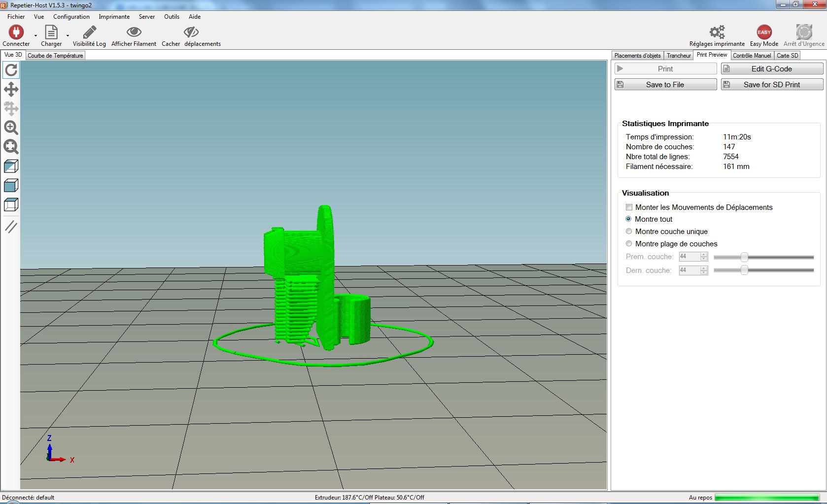The image size is (827, 504).
Task: Click Save for SD Print button
Action: 772,85
